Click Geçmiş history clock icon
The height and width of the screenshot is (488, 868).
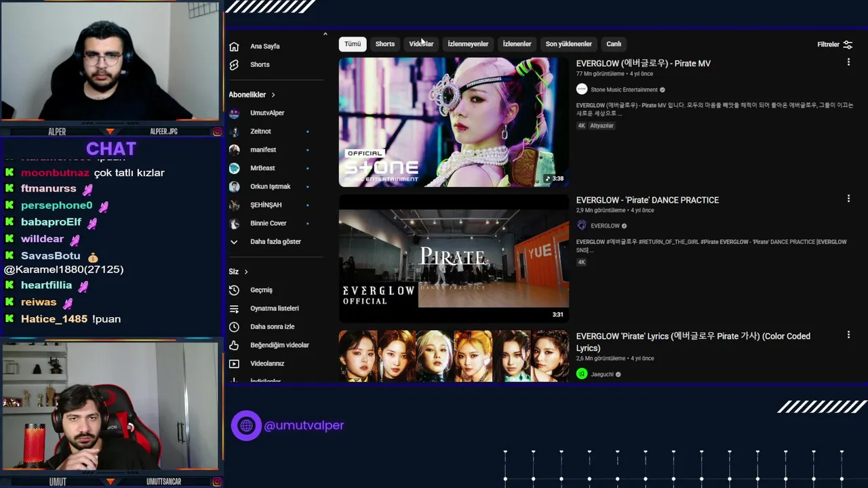234,290
